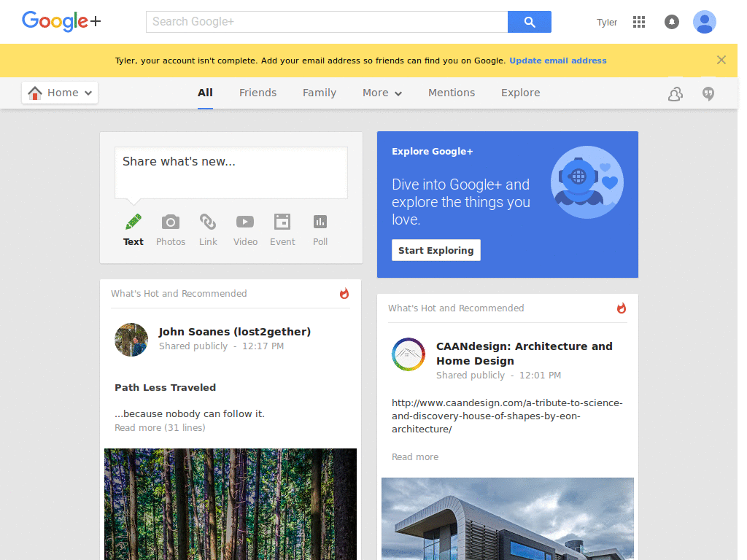This screenshot has width=747, height=560.
Task: Click the Start Exploring button
Action: [436, 251]
